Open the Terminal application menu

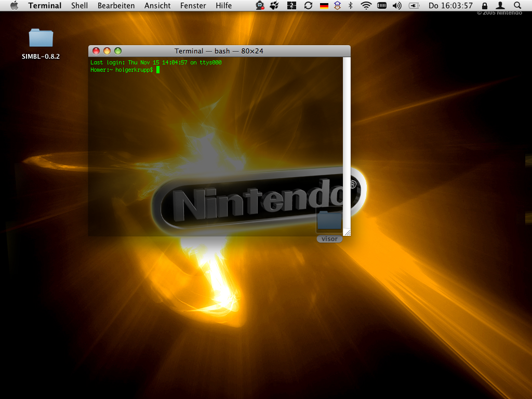[45, 5]
